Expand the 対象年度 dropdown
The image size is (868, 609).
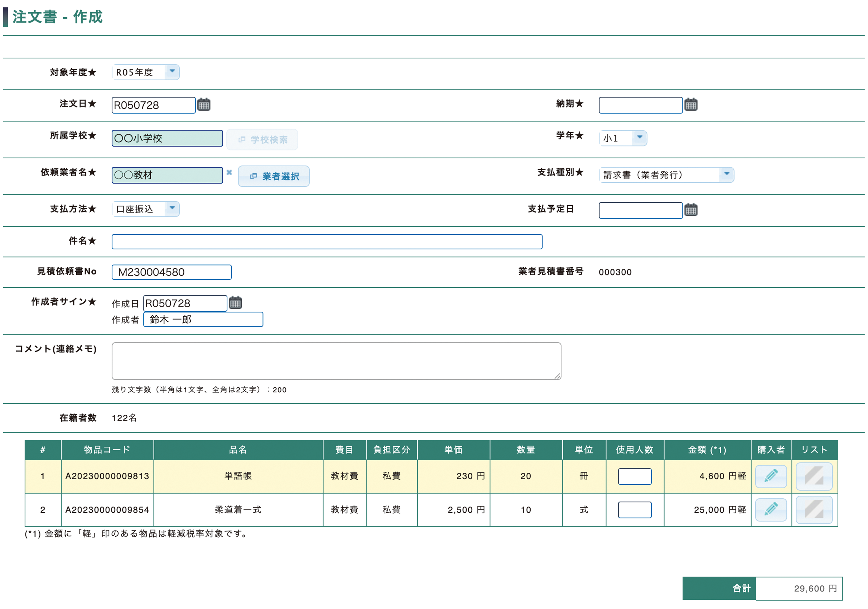172,72
